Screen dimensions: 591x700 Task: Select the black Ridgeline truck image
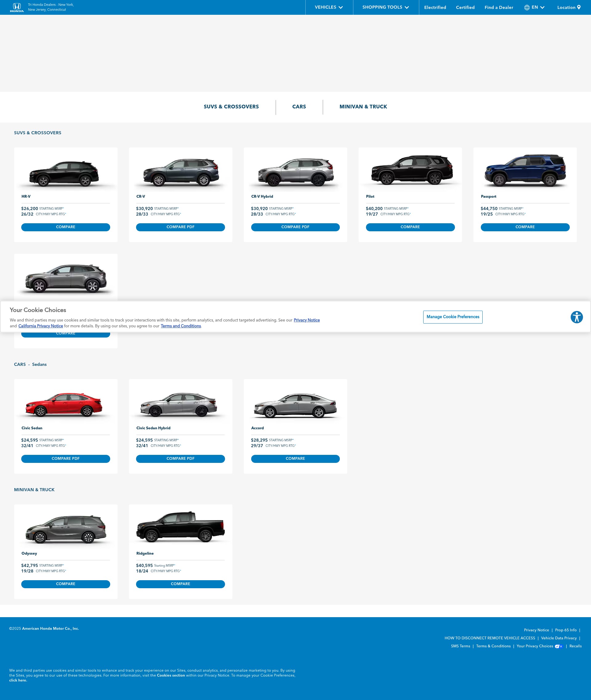pyautogui.click(x=180, y=527)
